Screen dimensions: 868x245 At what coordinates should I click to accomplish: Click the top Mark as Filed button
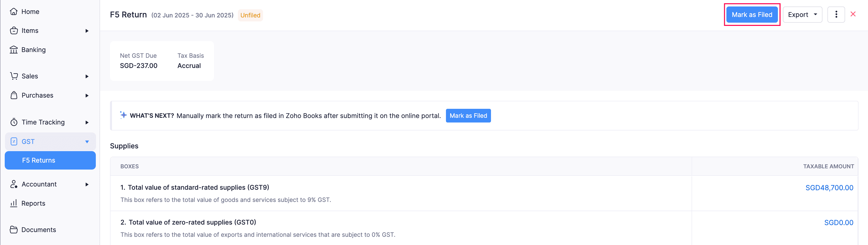[x=752, y=14]
